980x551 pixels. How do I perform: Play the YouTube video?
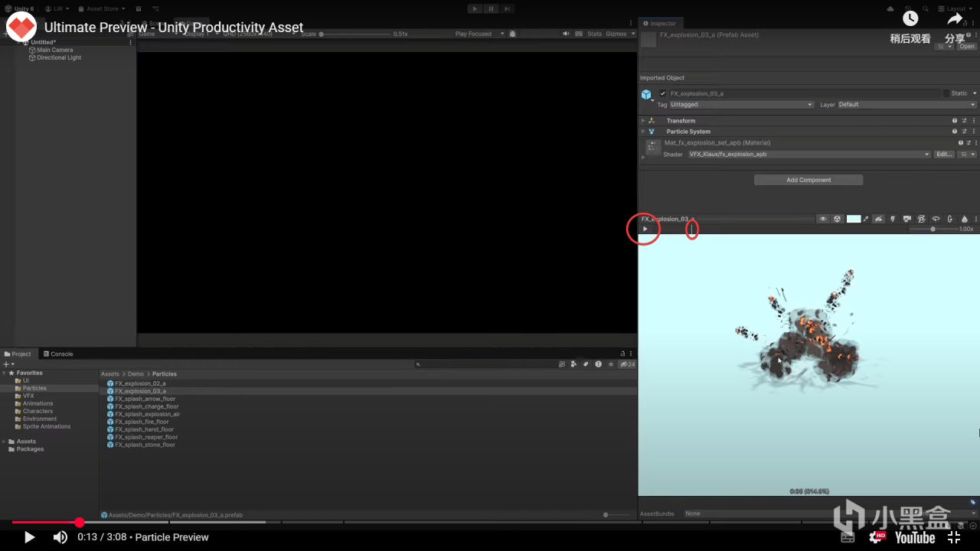point(29,537)
